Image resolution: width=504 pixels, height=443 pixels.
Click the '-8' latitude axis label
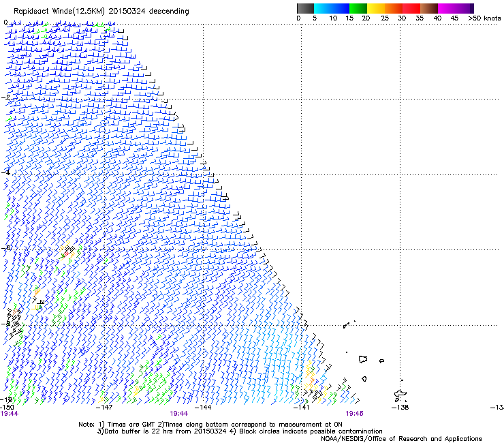pos(5,324)
